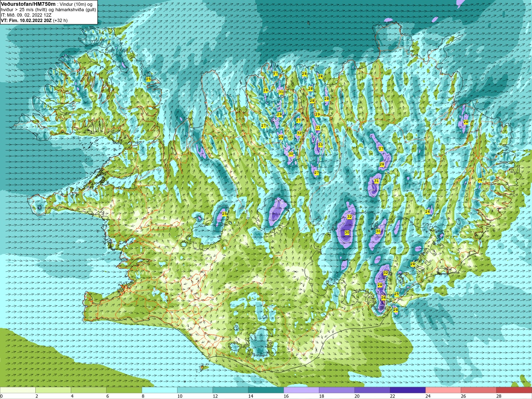Click the legend scale value 14

[251, 396]
